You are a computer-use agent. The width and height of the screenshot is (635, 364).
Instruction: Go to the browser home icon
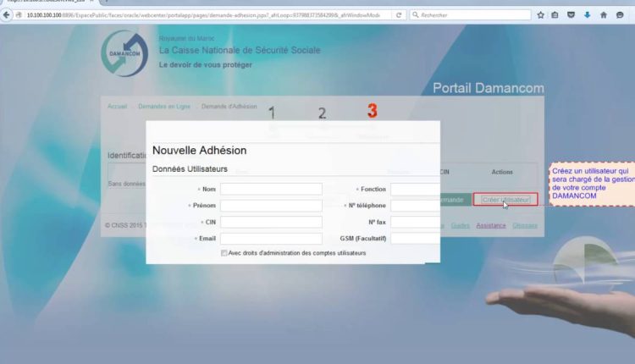pyautogui.click(x=604, y=15)
